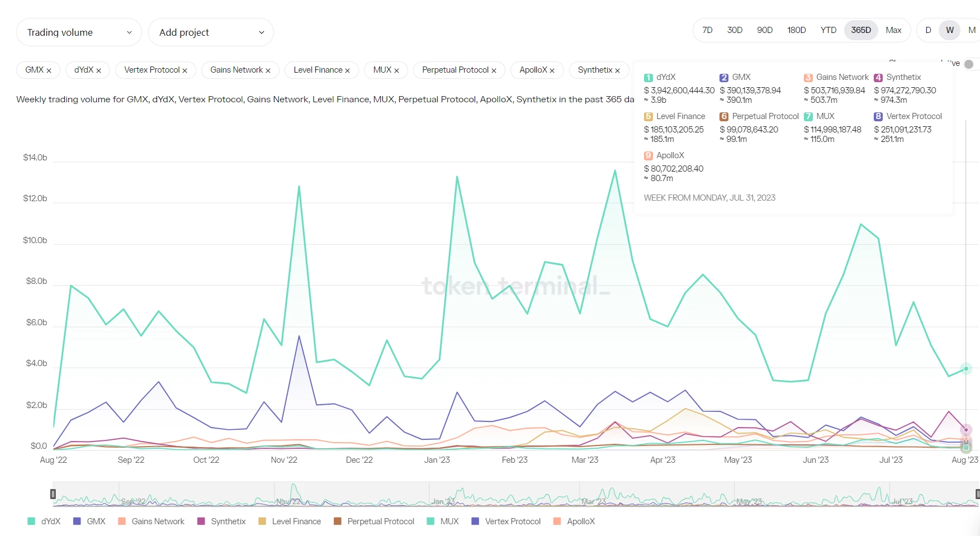This screenshot has width=980, height=536.
Task: Remove MUX project x icon
Action: coord(396,70)
